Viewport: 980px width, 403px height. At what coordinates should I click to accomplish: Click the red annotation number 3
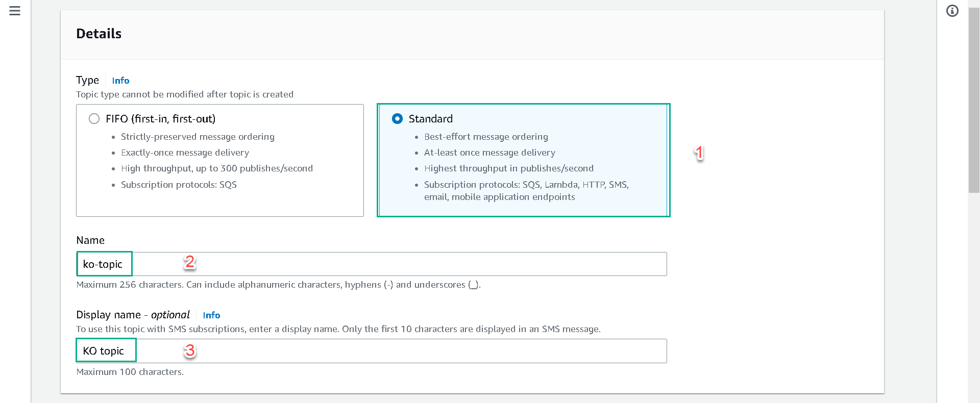point(190,350)
